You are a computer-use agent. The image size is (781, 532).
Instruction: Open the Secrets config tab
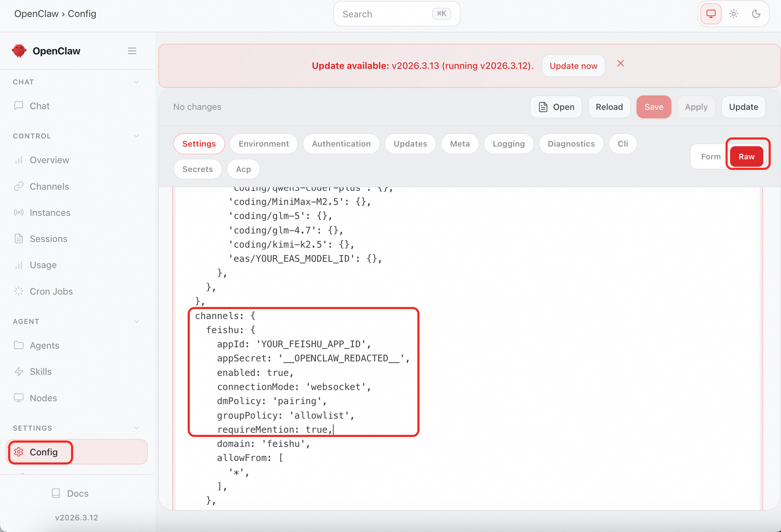tap(198, 169)
